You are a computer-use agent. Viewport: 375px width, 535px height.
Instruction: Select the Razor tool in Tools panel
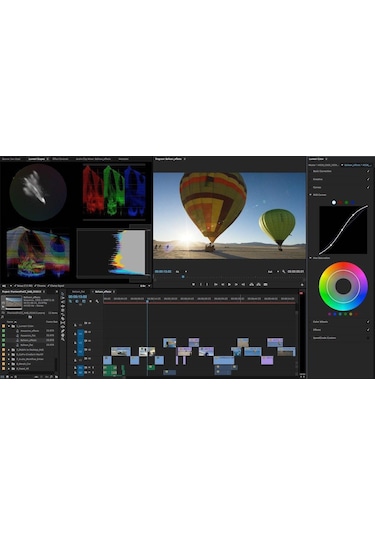coord(63,319)
